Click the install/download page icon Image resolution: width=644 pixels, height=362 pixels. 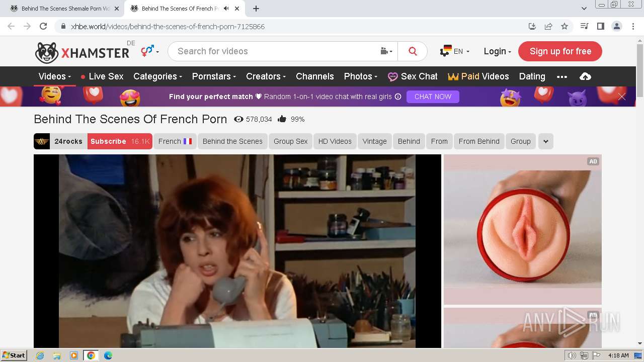(x=532, y=26)
